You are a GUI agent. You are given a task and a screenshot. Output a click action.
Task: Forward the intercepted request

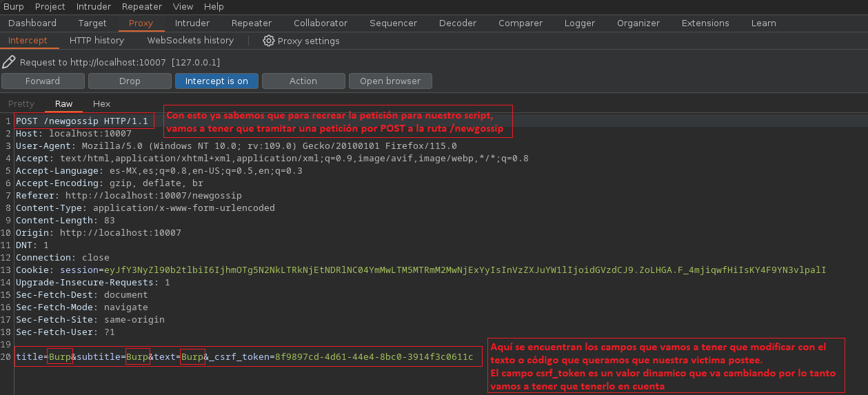(43, 81)
